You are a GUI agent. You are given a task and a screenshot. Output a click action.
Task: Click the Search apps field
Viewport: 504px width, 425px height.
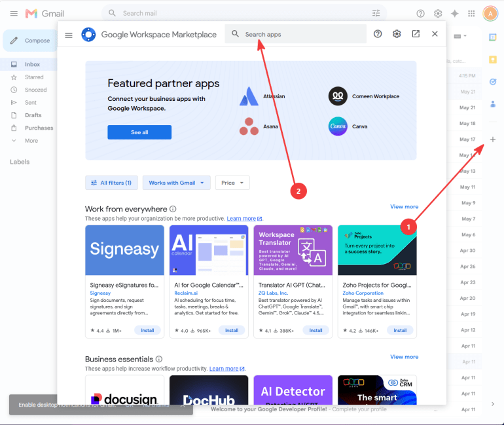(295, 34)
